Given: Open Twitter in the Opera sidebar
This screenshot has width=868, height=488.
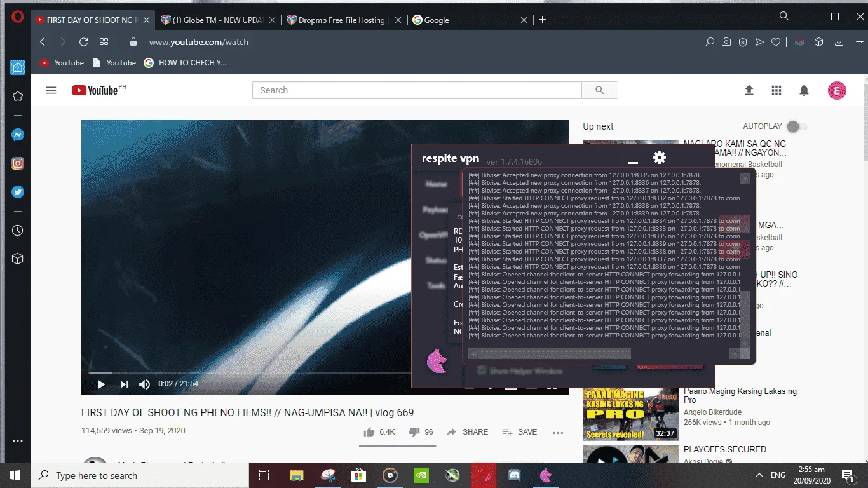Looking at the screenshot, I should pos(18,192).
